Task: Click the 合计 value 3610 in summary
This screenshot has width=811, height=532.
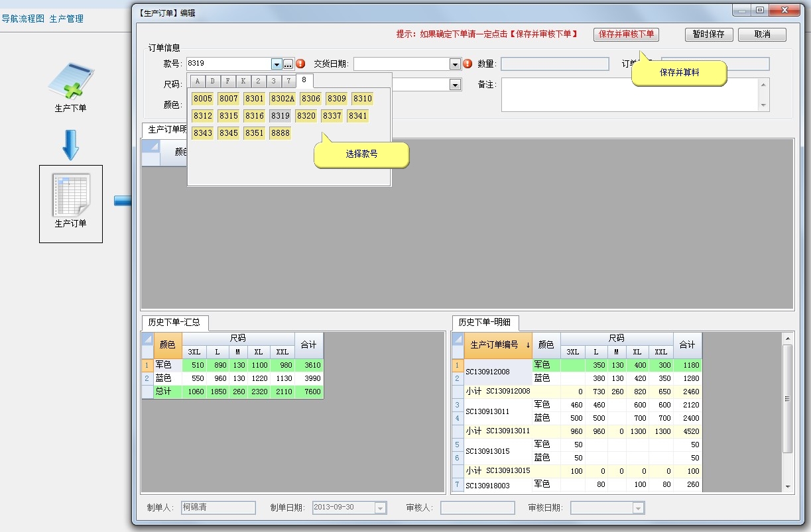Action: pos(309,365)
